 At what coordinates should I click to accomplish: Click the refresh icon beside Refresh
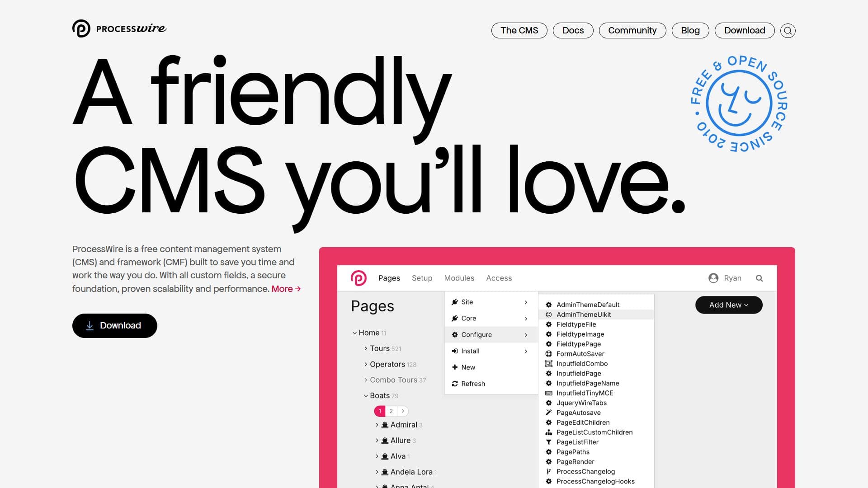[x=455, y=384]
